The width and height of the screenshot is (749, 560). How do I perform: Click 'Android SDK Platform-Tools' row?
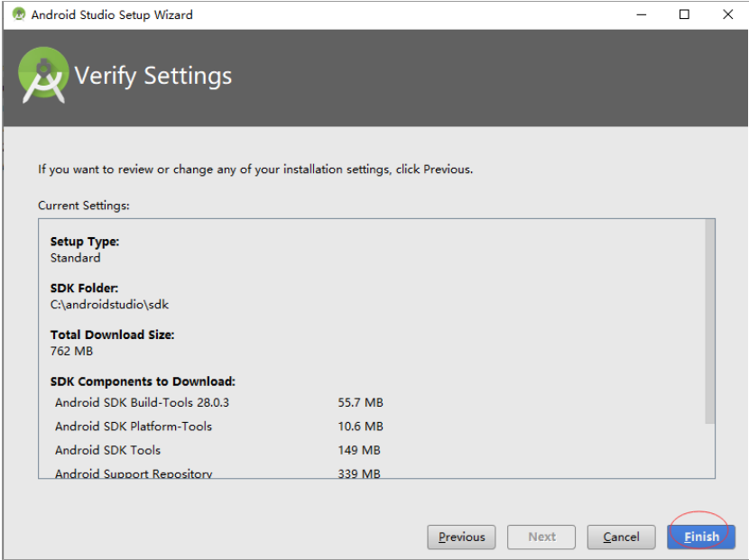(x=134, y=427)
